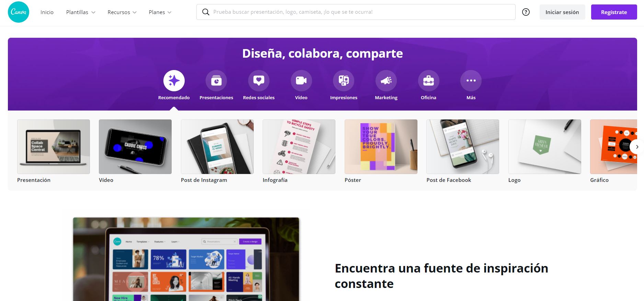Expand the Recursos dropdown menu
The height and width of the screenshot is (301, 644).
[122, 12]
